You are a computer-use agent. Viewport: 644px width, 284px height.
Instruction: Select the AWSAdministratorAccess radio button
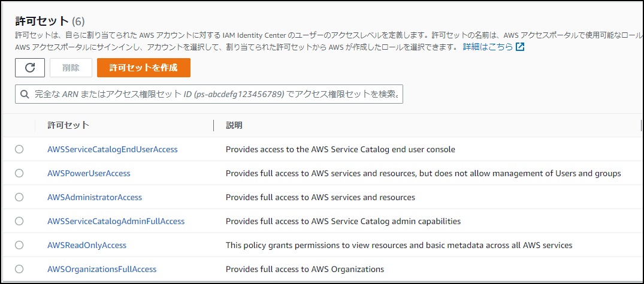[19, 197]
